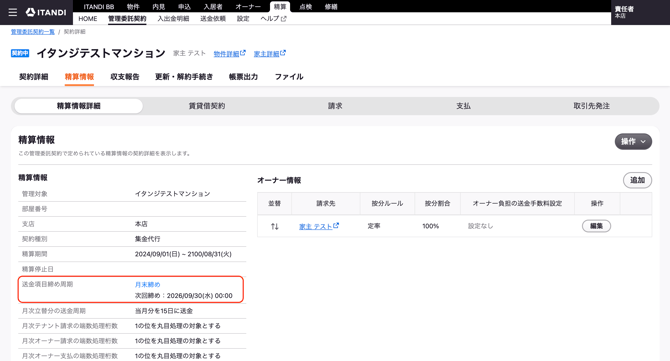Click オーナー負担の送金手数料設定 column header

pyautogui.click(x=517, y=203)
